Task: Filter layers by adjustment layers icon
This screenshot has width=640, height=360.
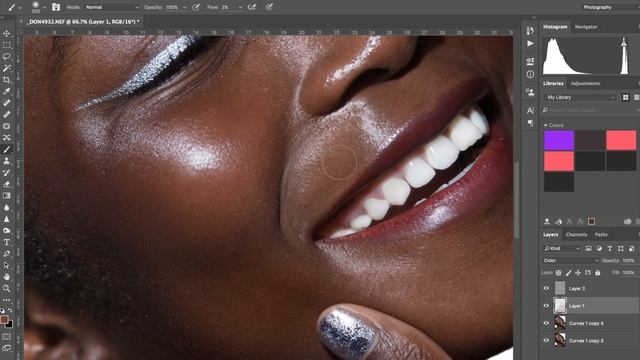Action: click(x=599, y=248)
